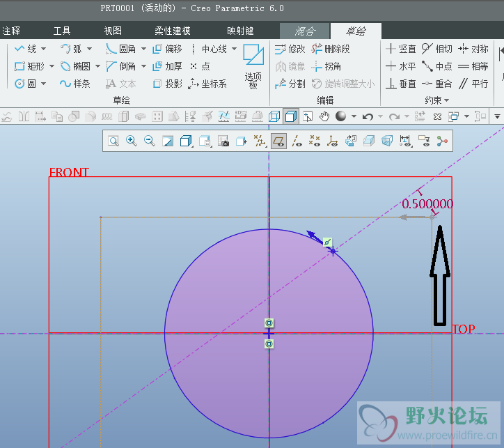Click the Repaint icon in graphics toolbar
Image resolution: width=504 pixels, height=448 pixels.
(x=168, y=141)
